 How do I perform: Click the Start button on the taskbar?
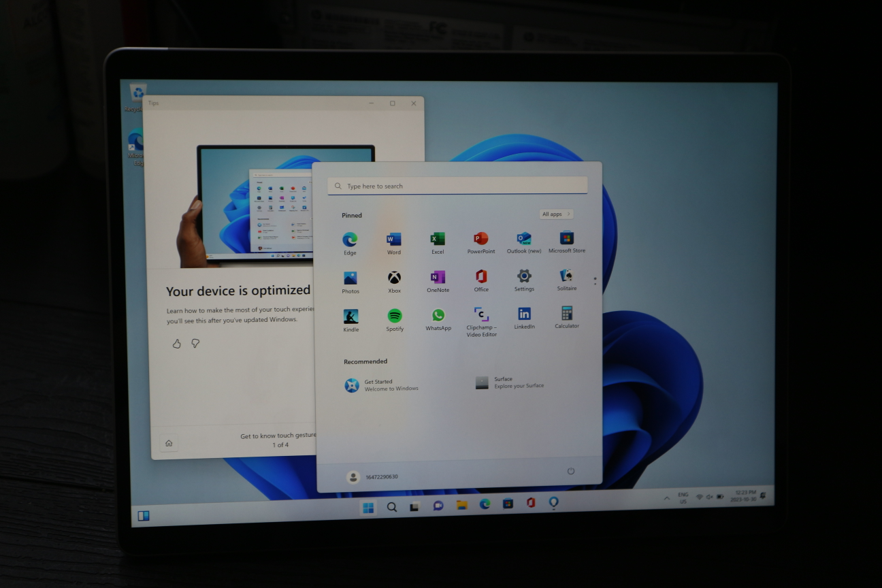point(368,507)
